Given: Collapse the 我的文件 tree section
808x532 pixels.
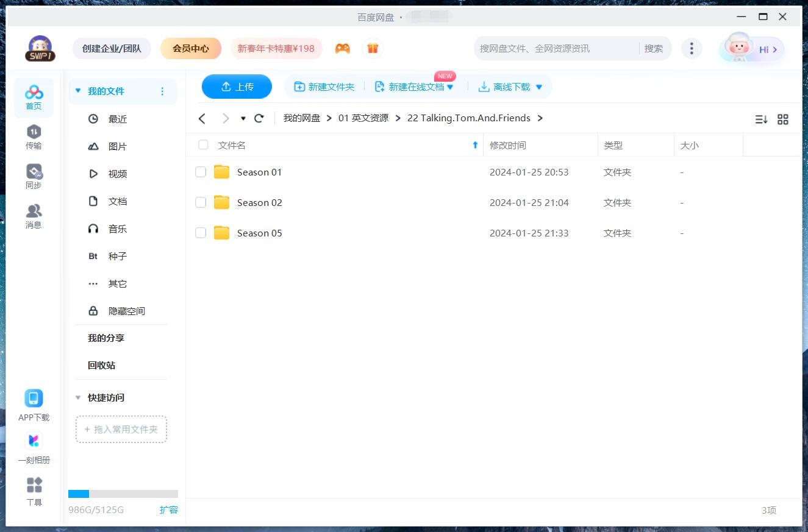Looking at the screenshot, I should 78,91.
